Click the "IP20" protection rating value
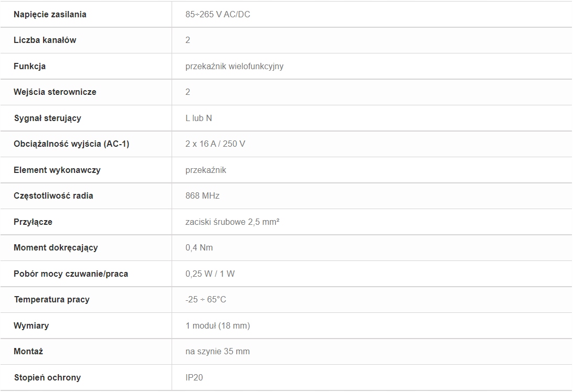The width and height of the screenshot is (573, 392). 194,377
